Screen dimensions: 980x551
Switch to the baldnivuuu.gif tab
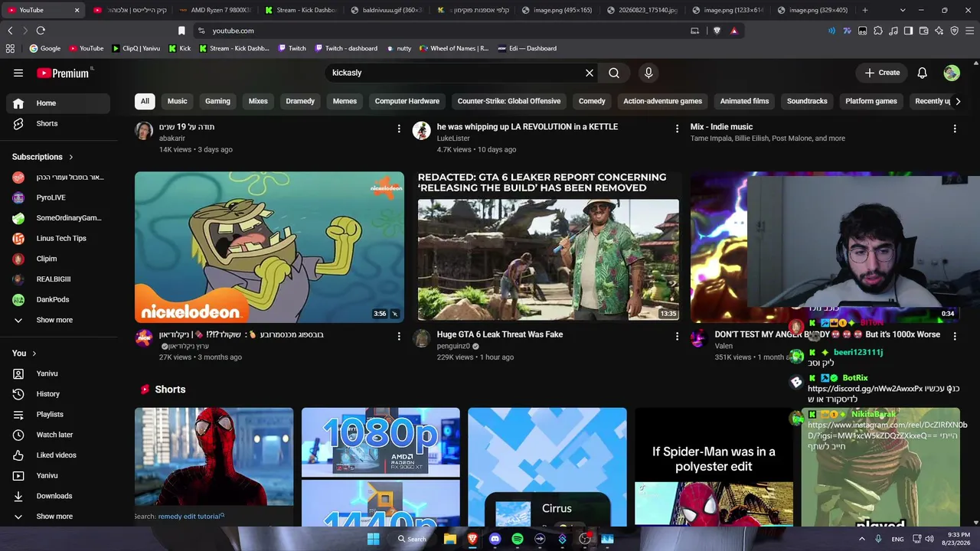click(x=385, y=10)
